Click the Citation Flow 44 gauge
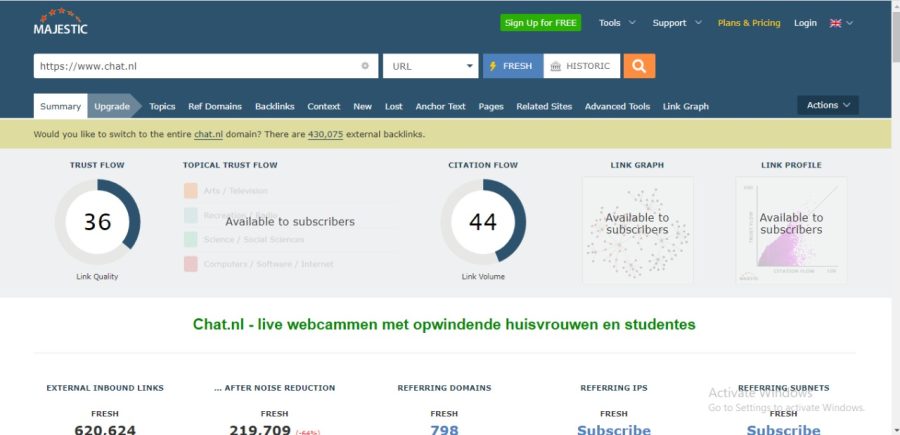 tap(483, 222)
